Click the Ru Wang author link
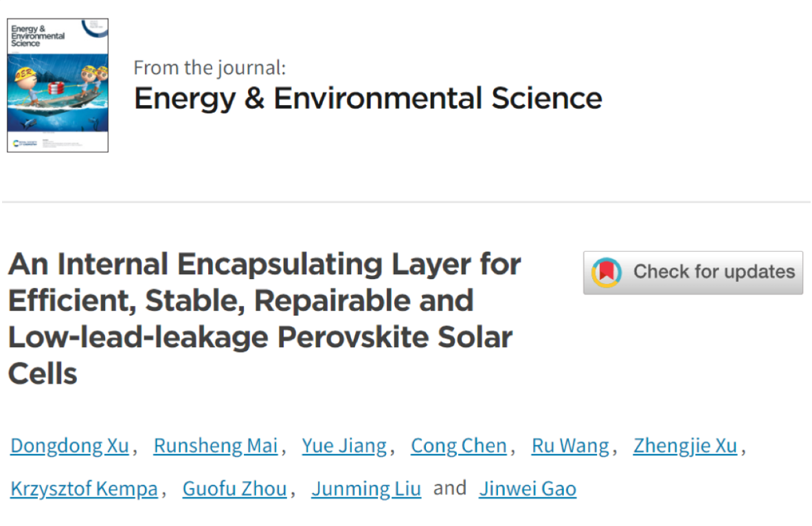This screenshot has width=812, height=526. [570, 446]
